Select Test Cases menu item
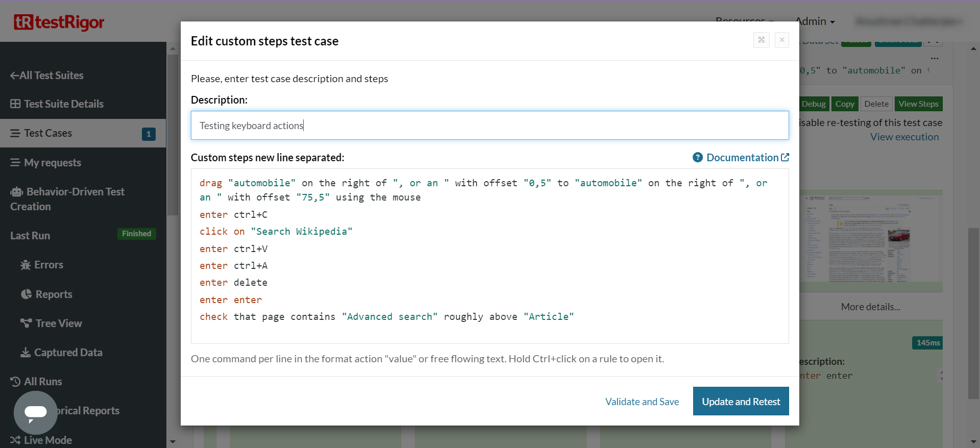The image size is (980, 448). [x=48, y=133]
